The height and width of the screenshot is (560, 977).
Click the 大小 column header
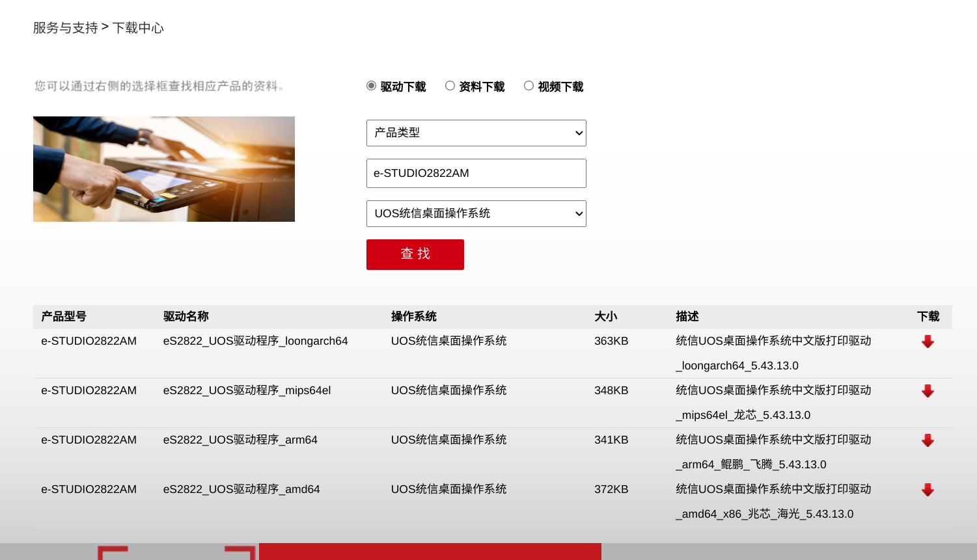click(606, 317)
